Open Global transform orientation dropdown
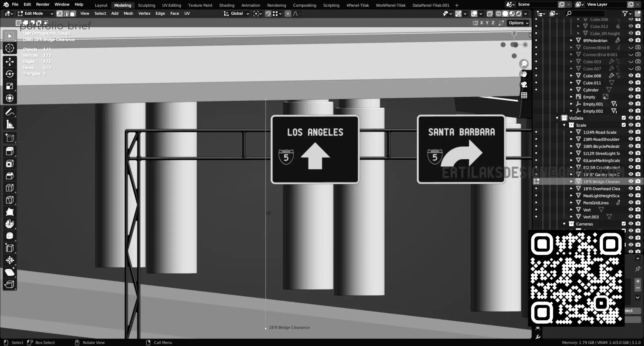Image resolution: width=644 pixels, height=346 pixels. (x=237, y=14)
